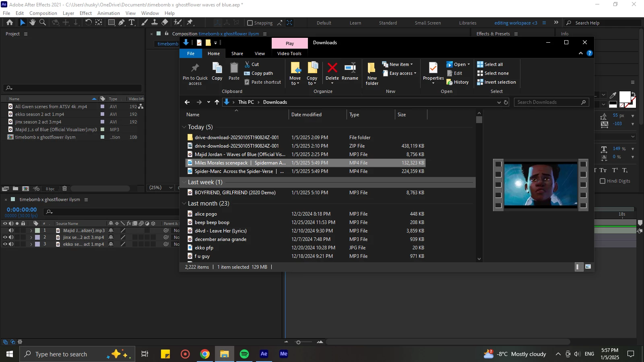This screenshot has width=644, height=362.
Task: Click the Cut command in Explorer ribbon
Action: pos(252,64)
